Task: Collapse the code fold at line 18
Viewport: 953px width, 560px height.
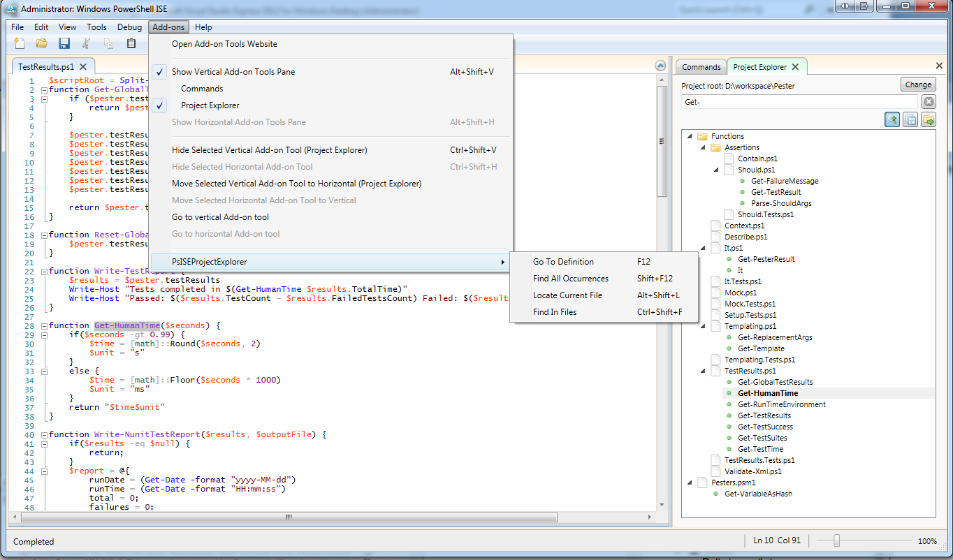Action: pos(43,235)
